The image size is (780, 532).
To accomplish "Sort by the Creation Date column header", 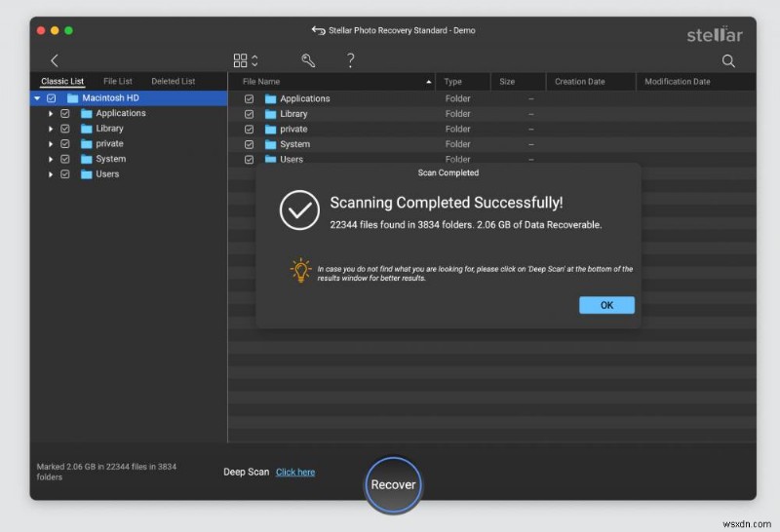I will pyautogui.click(x=579, y=82).
